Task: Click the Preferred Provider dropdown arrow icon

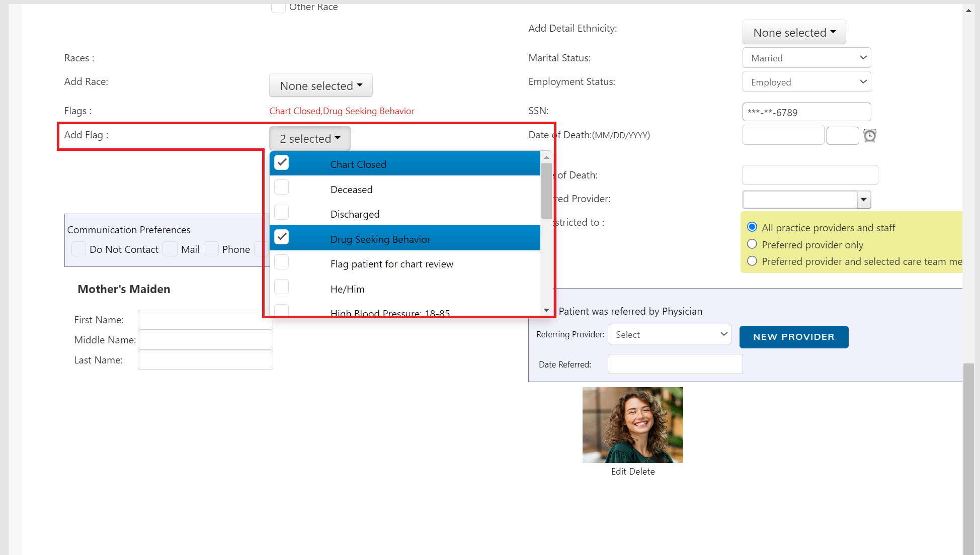Action: pyautogui.click(x=863, y=200)
